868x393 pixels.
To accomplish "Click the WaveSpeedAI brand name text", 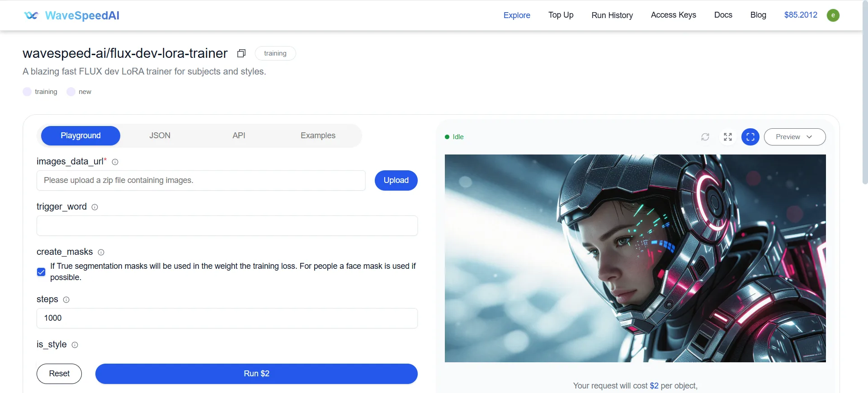I will click(x=82, y=15).
